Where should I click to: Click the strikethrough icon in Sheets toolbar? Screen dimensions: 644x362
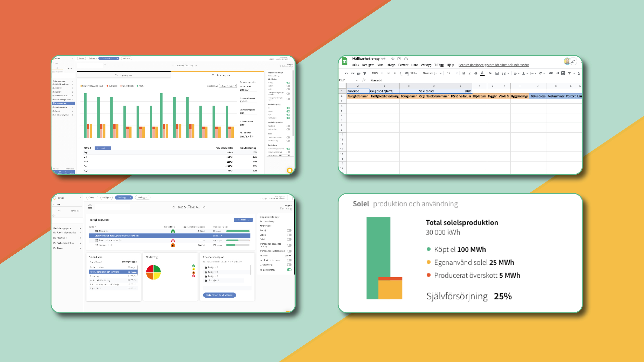pos(476,73)
